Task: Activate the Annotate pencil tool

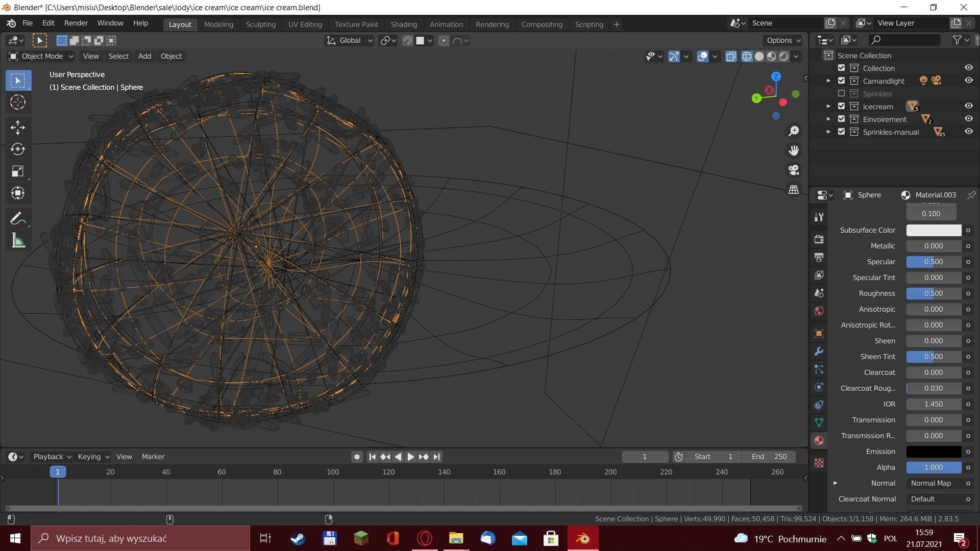Action: 18,219
